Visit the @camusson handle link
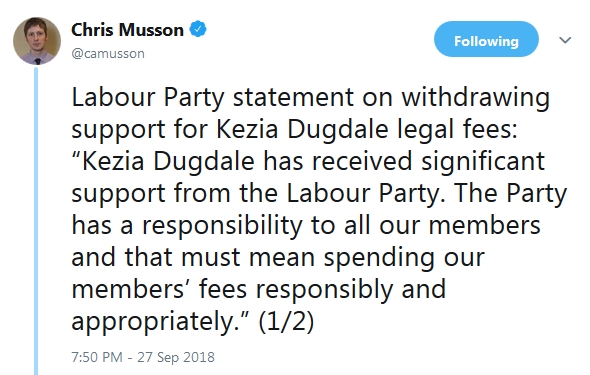590x375 pixels. click(x=108, y=54)
